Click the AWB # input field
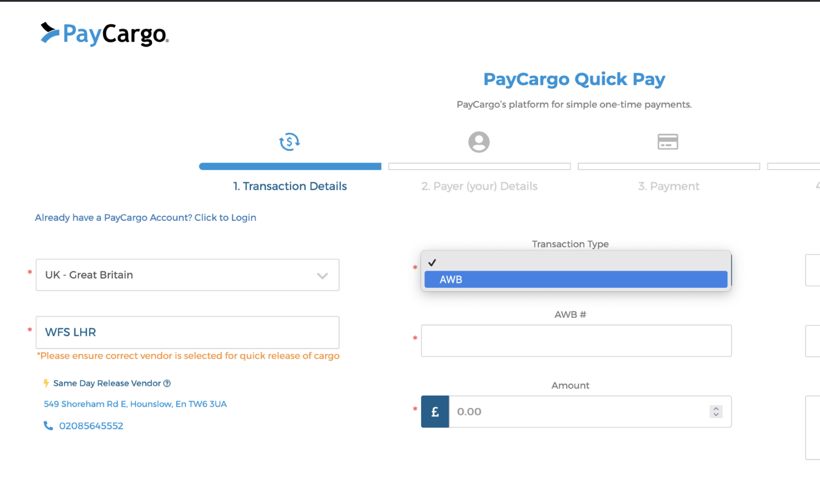Screen dimensions: 820x504 point(576,341)
